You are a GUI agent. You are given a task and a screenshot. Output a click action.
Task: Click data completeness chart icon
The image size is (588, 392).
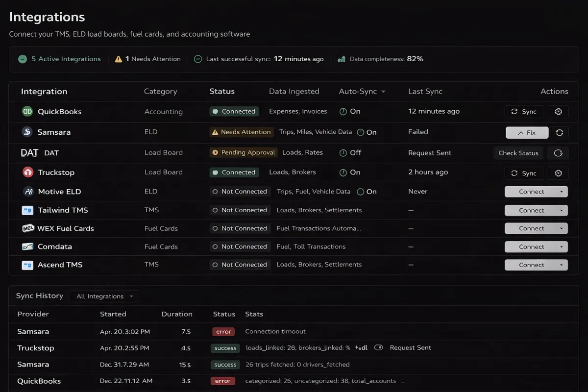coord(342,59)
